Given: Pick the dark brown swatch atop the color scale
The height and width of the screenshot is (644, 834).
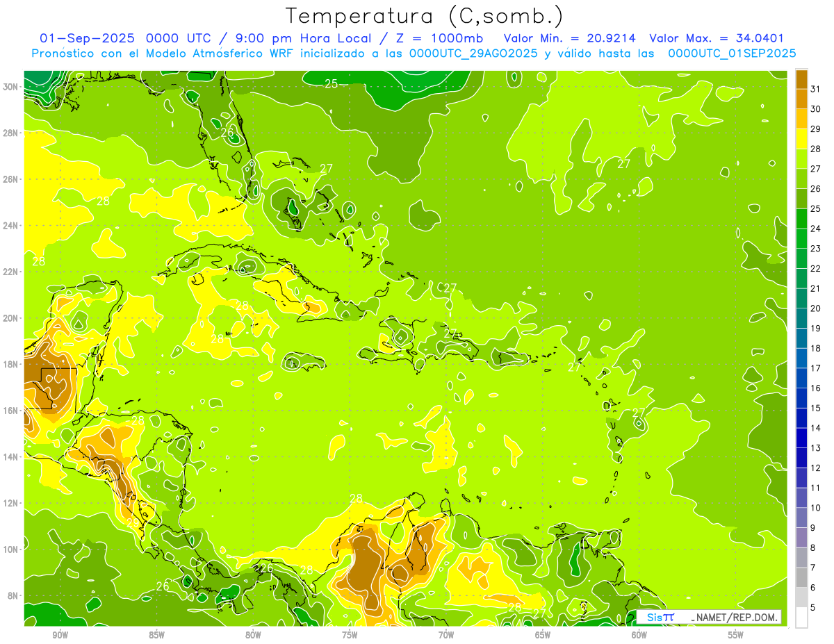Looking at the screenshot, I should pos(801,79).
